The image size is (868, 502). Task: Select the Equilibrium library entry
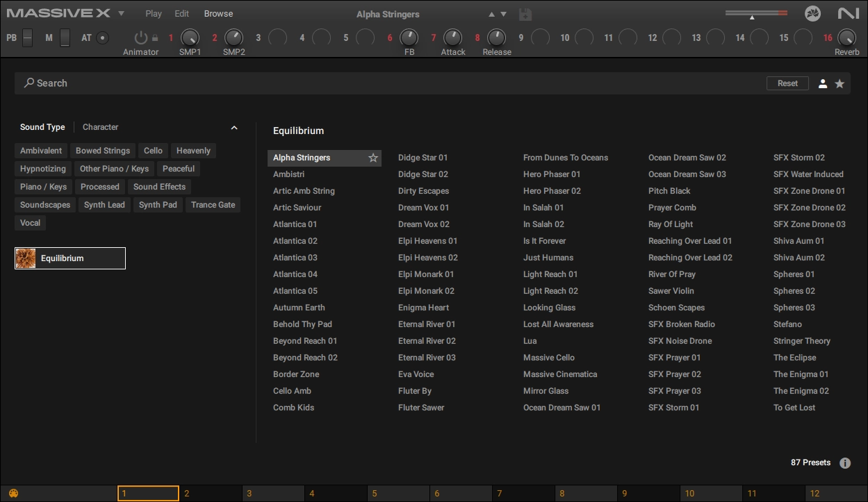click(x=70, y=258)
